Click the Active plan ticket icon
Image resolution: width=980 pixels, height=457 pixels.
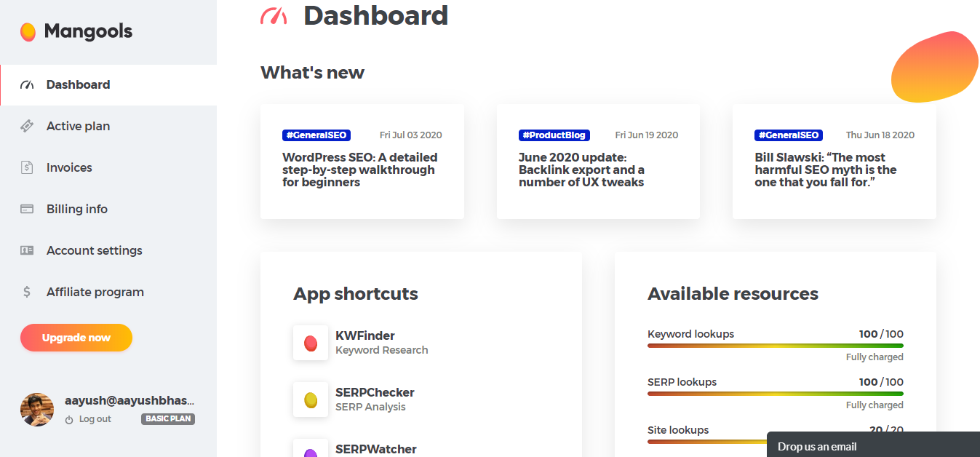tap(27, 127)
